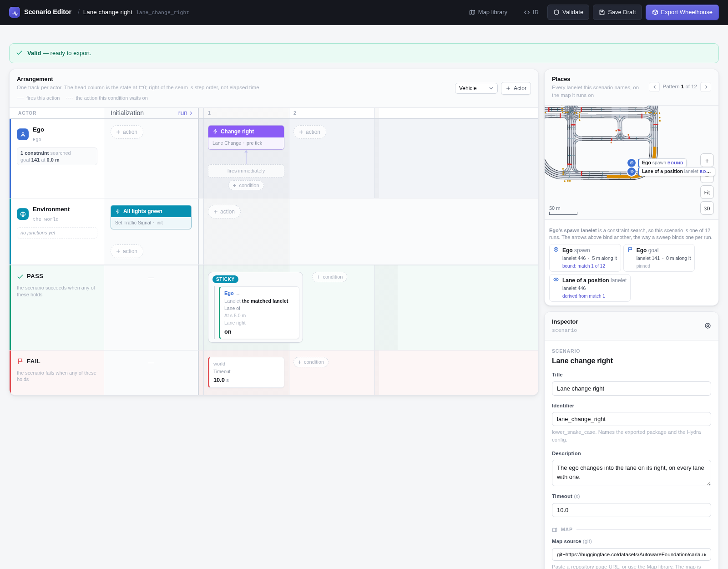Add action in Ego Initialization cell
728x569 pixels.
click(x=127, y=132)
